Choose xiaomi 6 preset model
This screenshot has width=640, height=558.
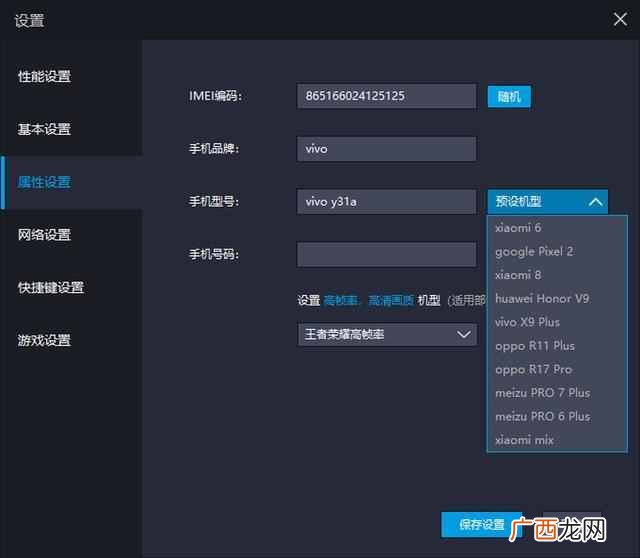tap(557, 228)
